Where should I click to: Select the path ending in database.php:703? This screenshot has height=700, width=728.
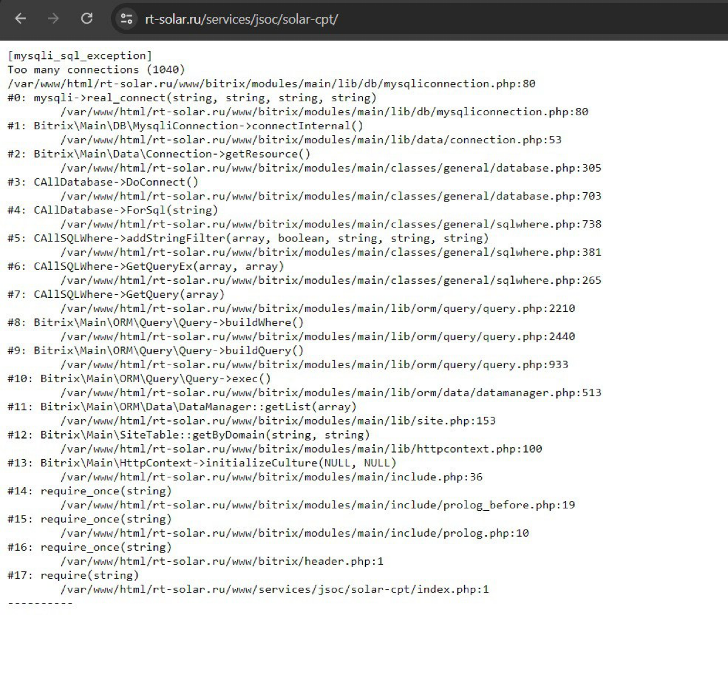(331, 196)
